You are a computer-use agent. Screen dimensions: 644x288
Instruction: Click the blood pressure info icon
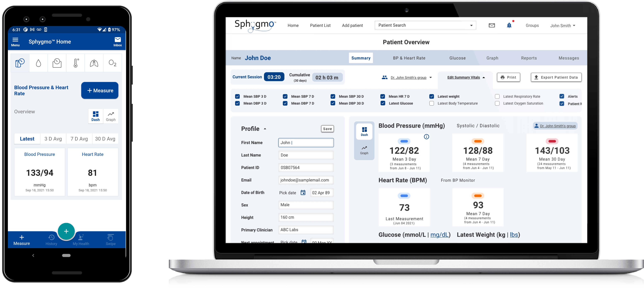[x=426, y=137]
